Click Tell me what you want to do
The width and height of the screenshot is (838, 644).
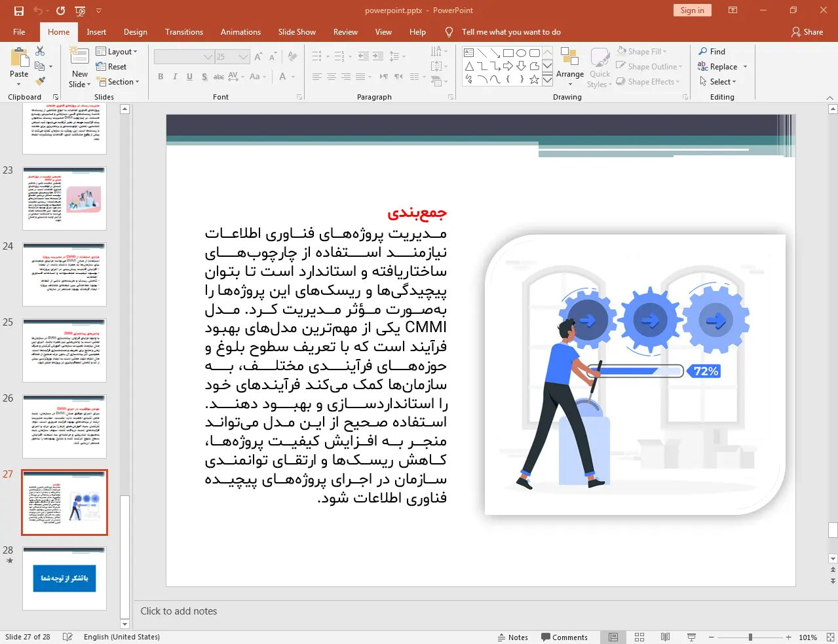click(x=511, y=32)
